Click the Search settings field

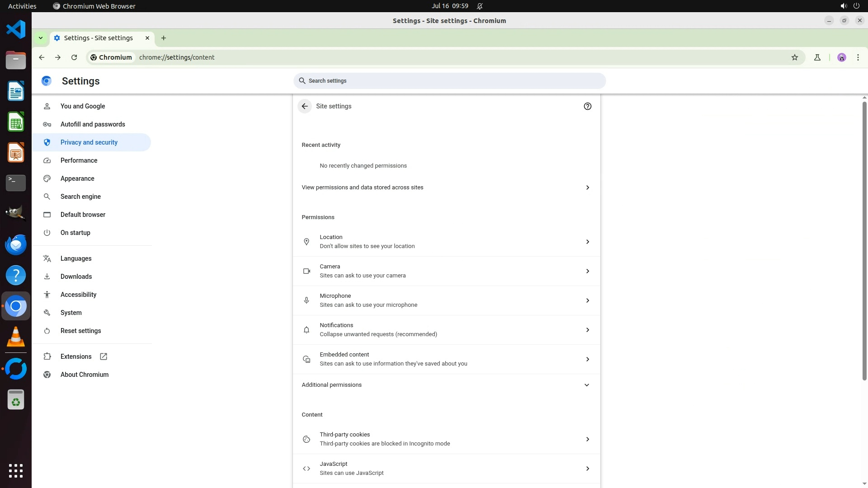click(x=449, y=81)
